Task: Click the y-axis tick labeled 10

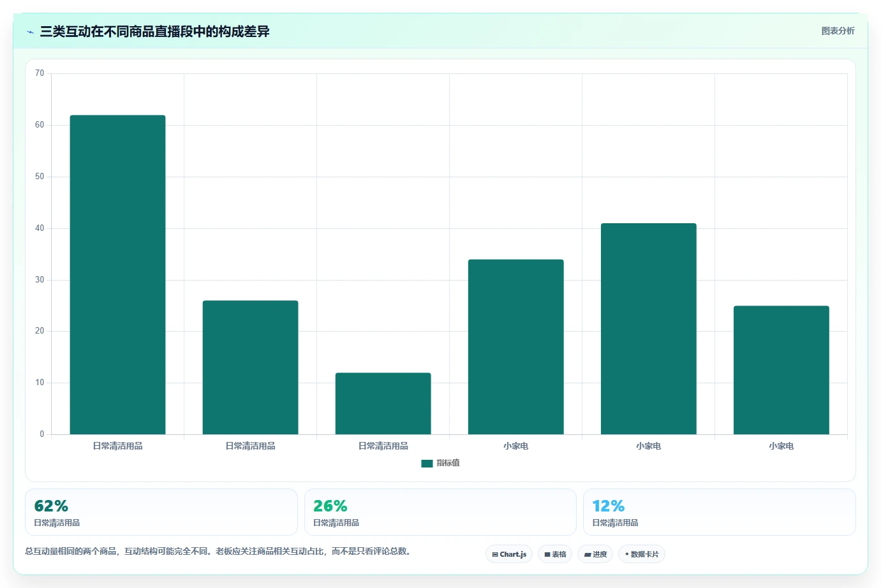Action: (x=40, y=383)
